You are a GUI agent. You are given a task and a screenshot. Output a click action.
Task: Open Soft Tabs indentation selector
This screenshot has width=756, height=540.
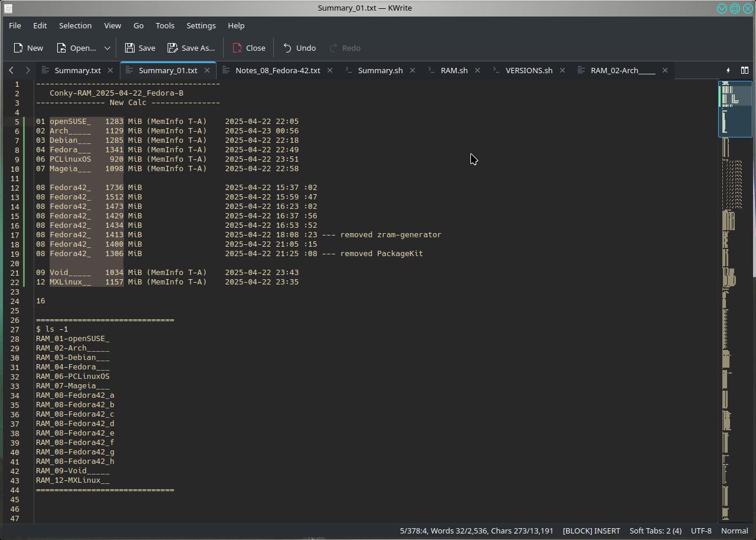point(655,531)
